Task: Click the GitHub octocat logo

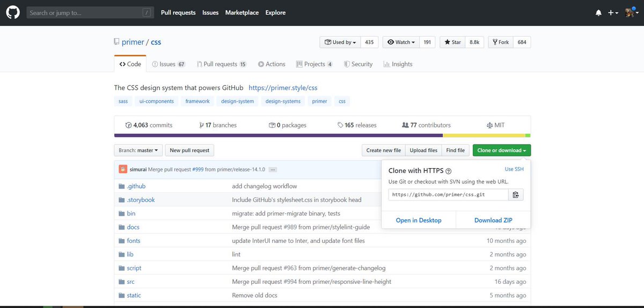Action: (13, 12)
